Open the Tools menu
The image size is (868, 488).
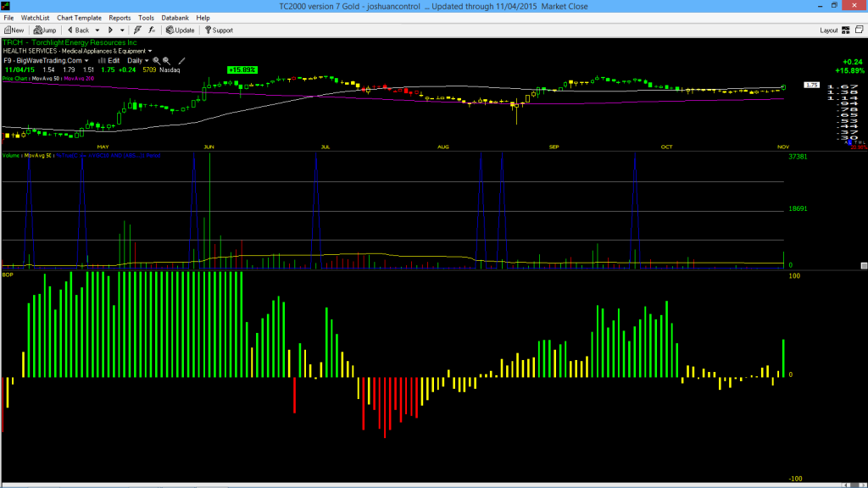click(146, 18)
